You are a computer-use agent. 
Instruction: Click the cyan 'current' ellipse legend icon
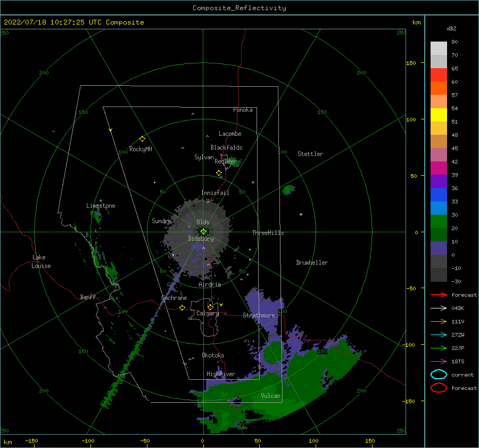pos(439,374)
